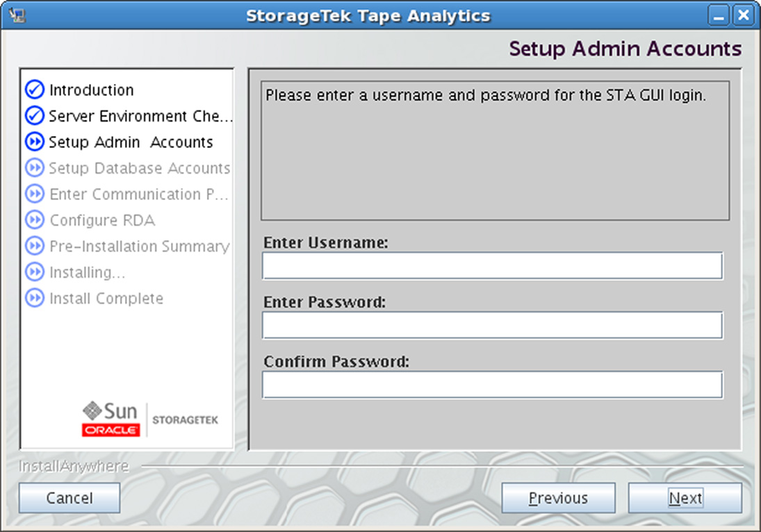Click the STA GUI login instruction text

486,96
